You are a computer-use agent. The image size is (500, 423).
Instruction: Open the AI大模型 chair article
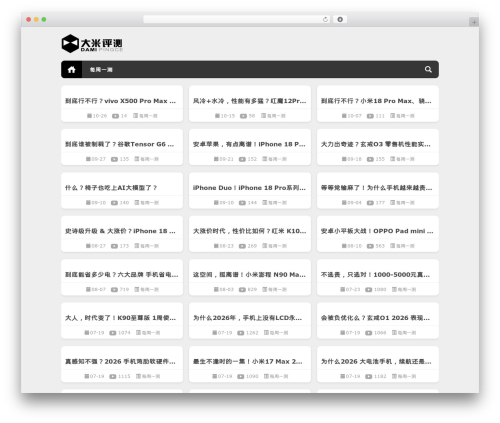(111, 188)
